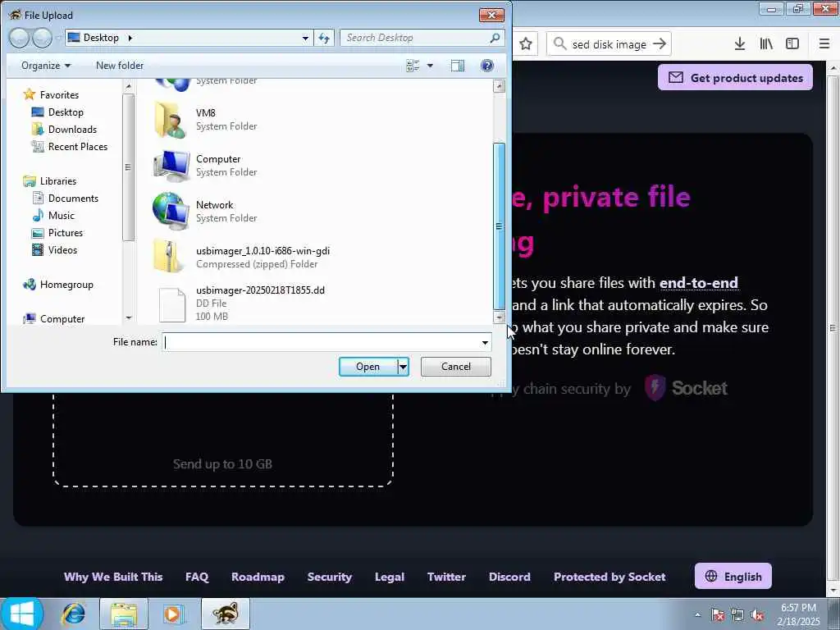
Task: Click Get product updates button
Action: [735, 78]
